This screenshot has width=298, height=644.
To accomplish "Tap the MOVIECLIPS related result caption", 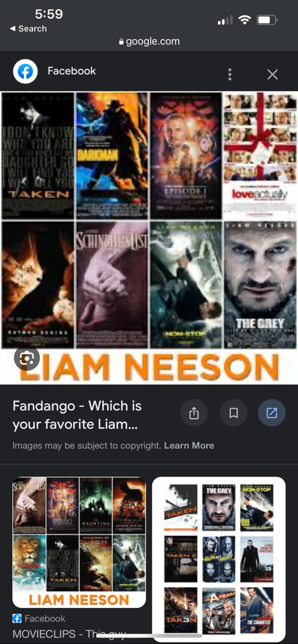I will point(69,634).
